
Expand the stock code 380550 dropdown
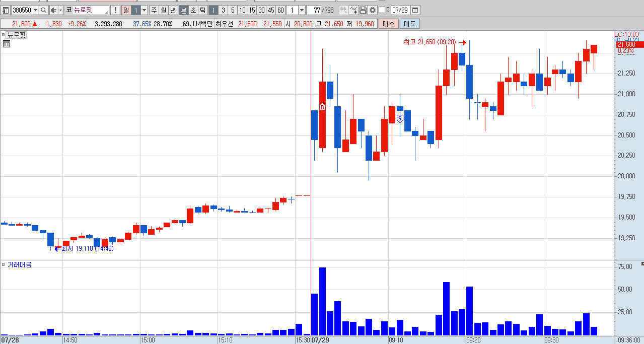pos(35,10)
